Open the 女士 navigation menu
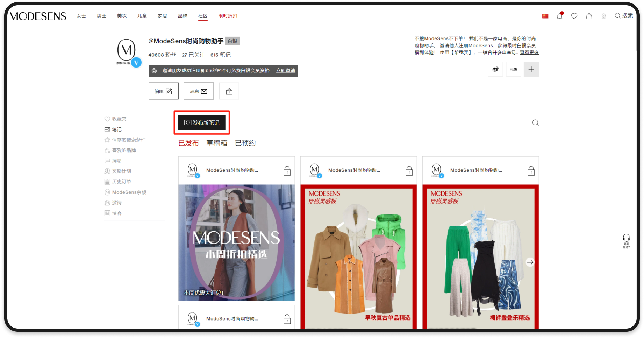This screenshot has width=644, height=338. click(x=81, y=16)
